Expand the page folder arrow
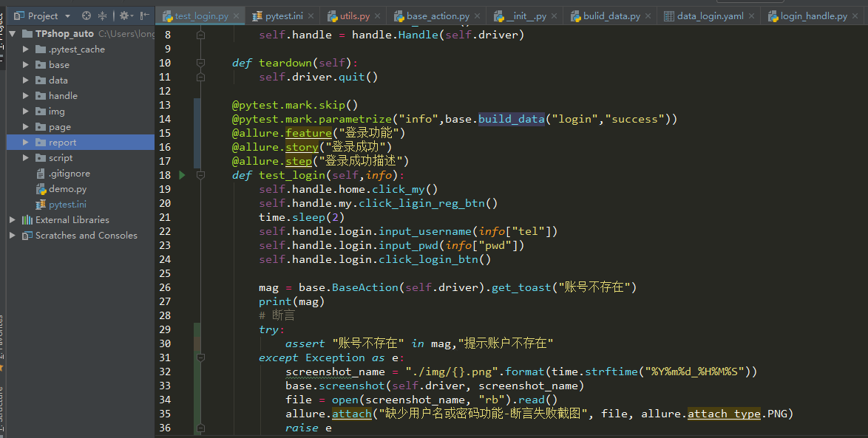Screen dimensions: 868x438 [25, 126]
